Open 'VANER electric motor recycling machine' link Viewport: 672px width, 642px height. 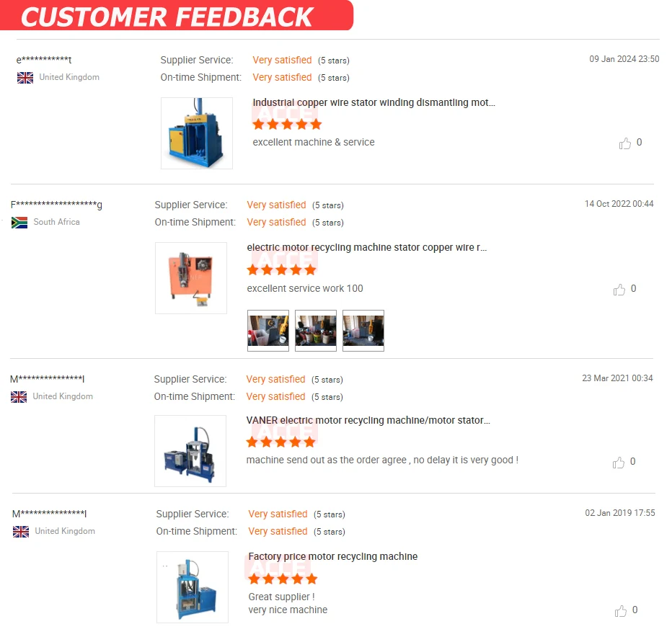[368, 421]
